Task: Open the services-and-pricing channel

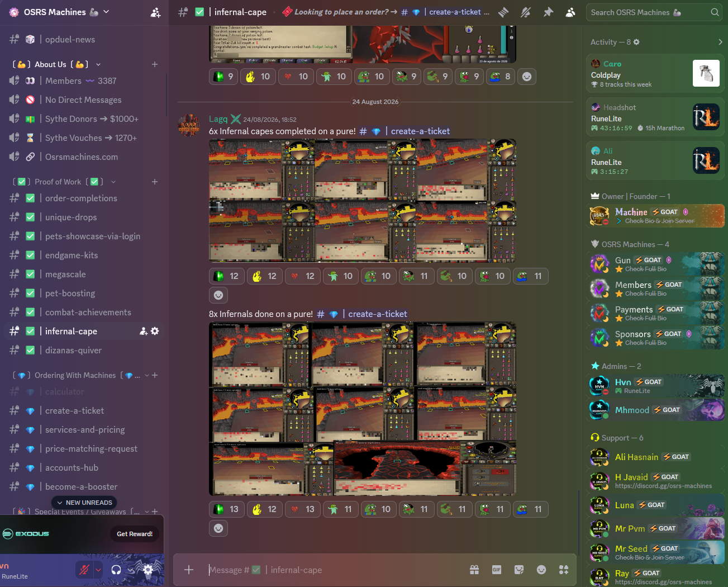Action: pos(84,430)
